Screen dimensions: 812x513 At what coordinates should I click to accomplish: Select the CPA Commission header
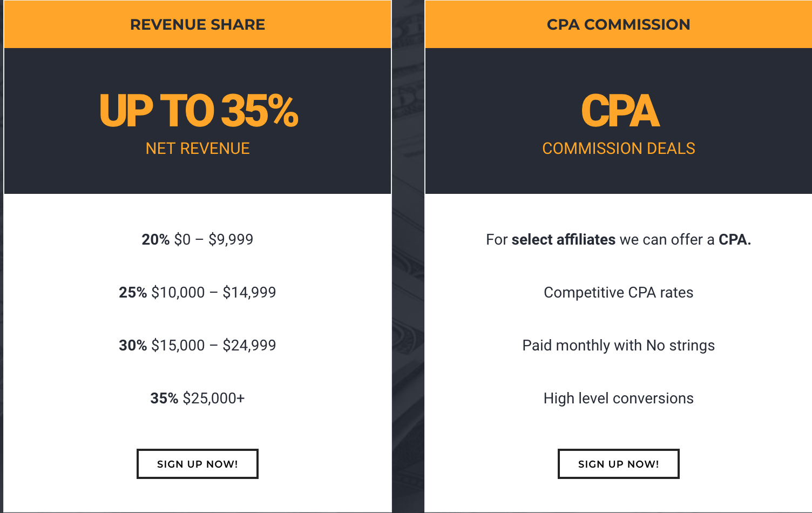(619, 24)
